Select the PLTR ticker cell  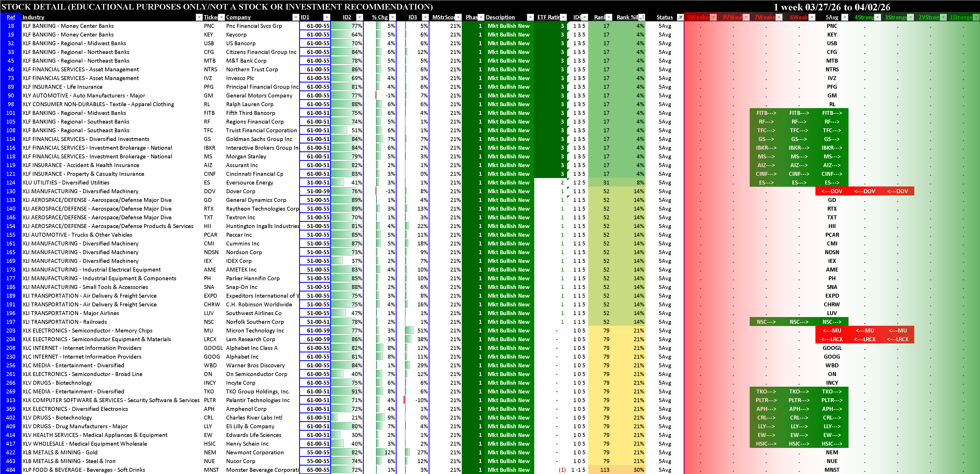pyautogui.click(x=210, y=400)
